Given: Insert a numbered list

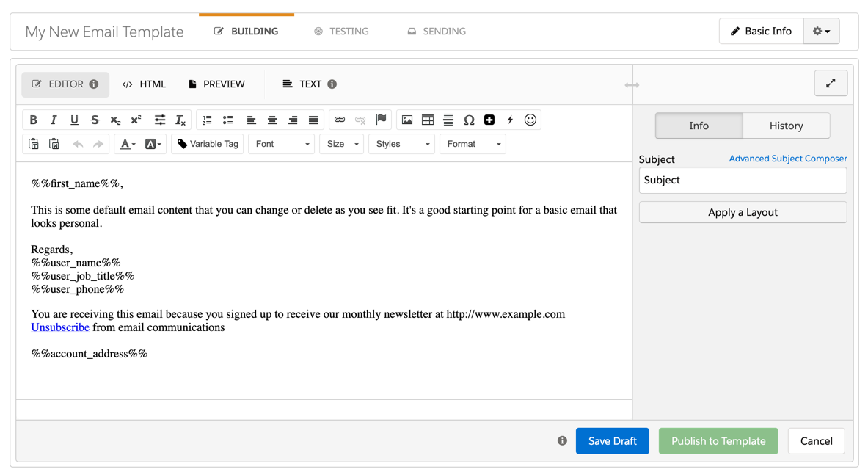Looking at the screenshot, I should click(x=207, y=120).
